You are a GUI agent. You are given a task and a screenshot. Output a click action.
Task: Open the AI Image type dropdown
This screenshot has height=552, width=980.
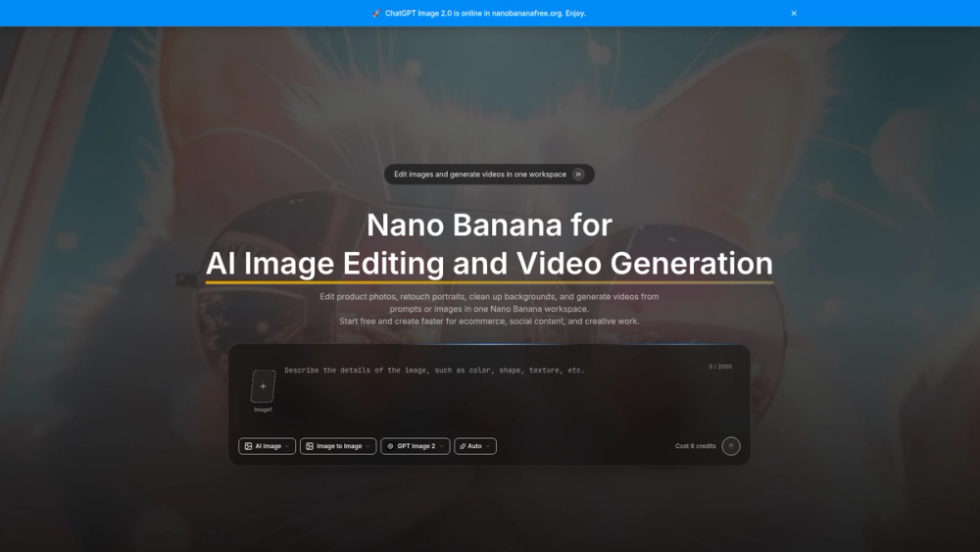pos(267,446)
